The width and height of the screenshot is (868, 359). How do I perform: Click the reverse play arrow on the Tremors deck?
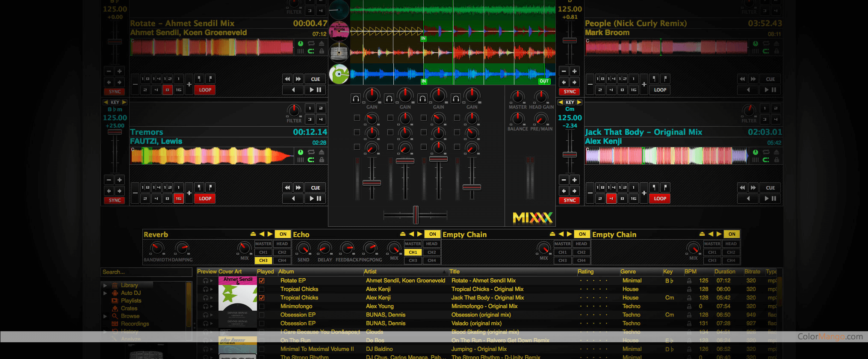point(293,199)
